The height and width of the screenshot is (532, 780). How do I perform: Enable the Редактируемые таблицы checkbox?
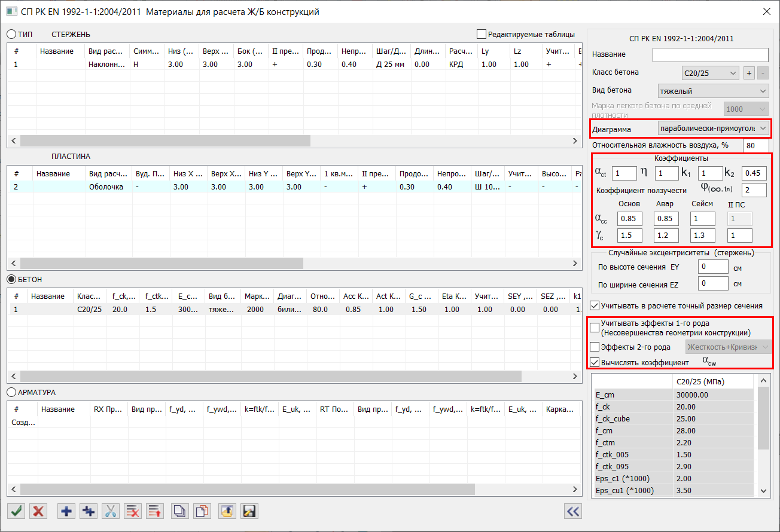coord(482,34)
